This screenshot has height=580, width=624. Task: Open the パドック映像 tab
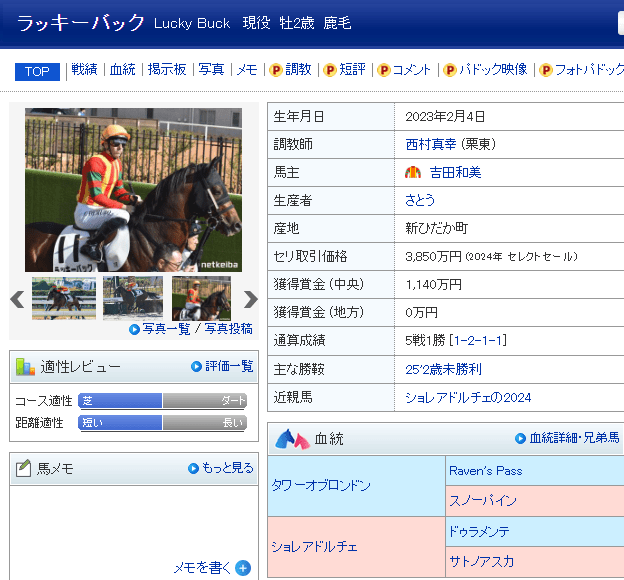pos(493,70)
